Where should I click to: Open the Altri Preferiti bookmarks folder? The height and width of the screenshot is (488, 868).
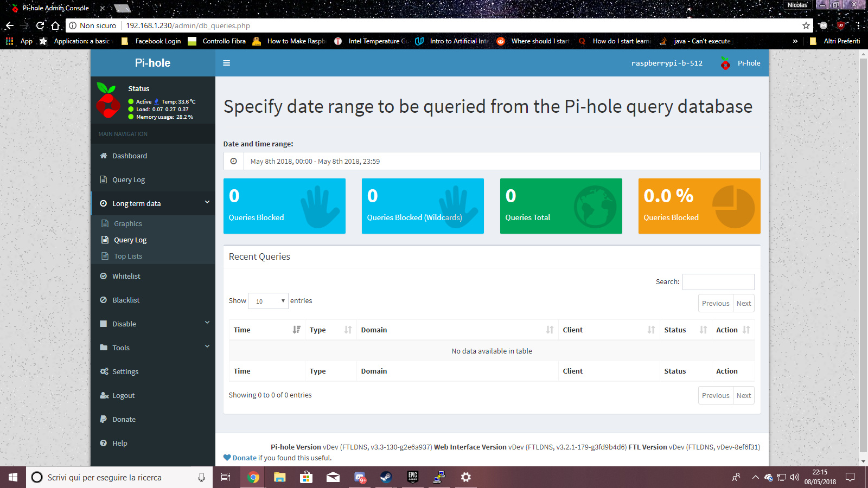[835, 41]
